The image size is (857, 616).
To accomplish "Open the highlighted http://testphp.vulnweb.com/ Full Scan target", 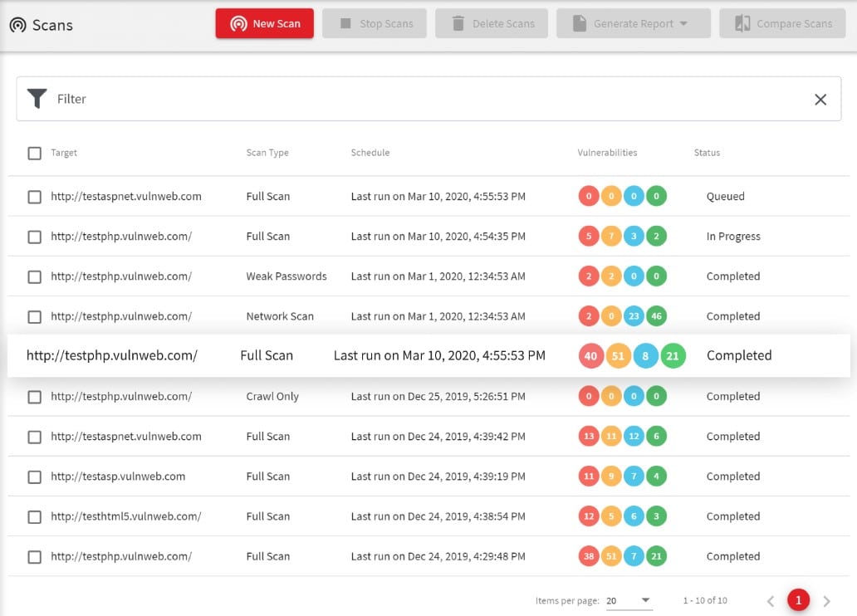I will point(112,355).
